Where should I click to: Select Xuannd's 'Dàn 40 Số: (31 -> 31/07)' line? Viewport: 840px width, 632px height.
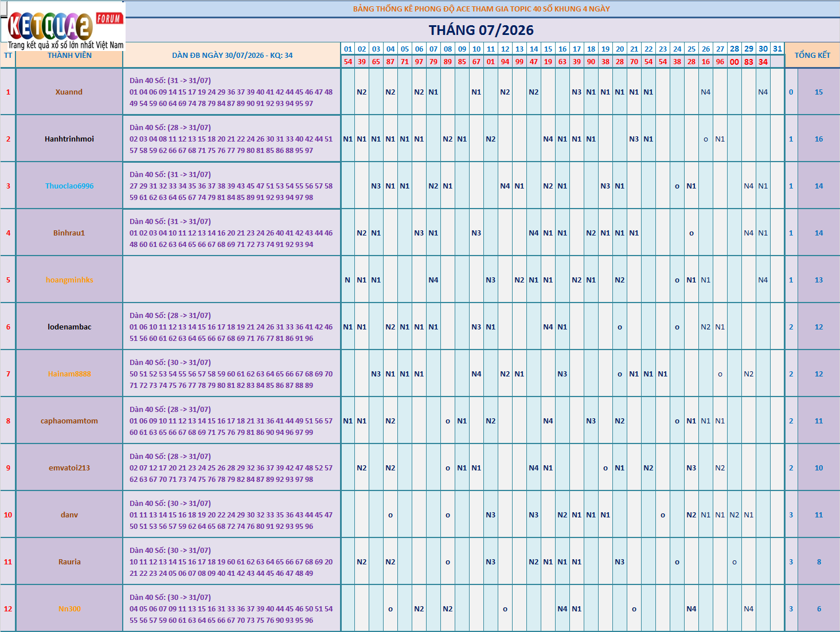click(170, 80)
